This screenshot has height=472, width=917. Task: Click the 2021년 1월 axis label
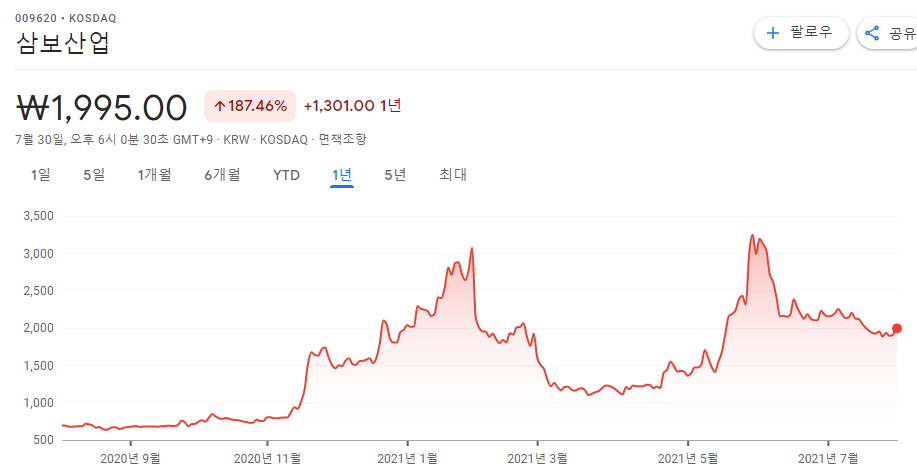[408, 459]
